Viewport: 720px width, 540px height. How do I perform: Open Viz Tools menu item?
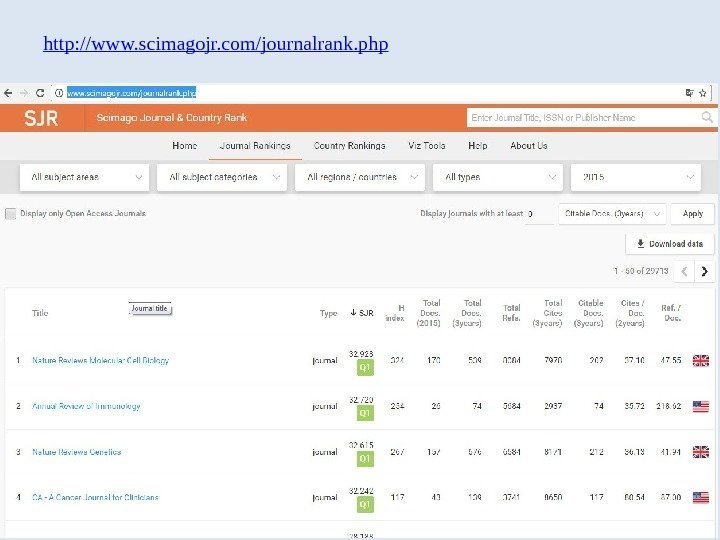[427, 146]
